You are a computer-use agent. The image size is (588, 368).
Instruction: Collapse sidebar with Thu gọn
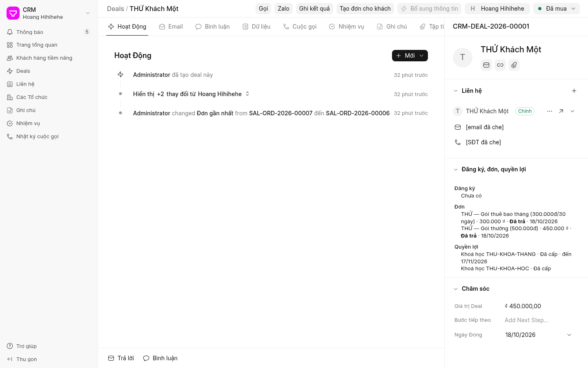(49, 359)
